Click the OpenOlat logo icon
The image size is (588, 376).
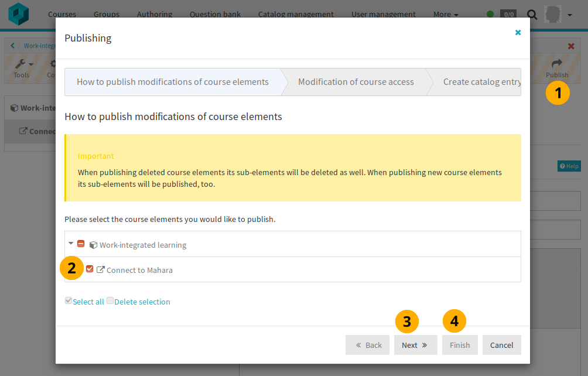point(18,13)
